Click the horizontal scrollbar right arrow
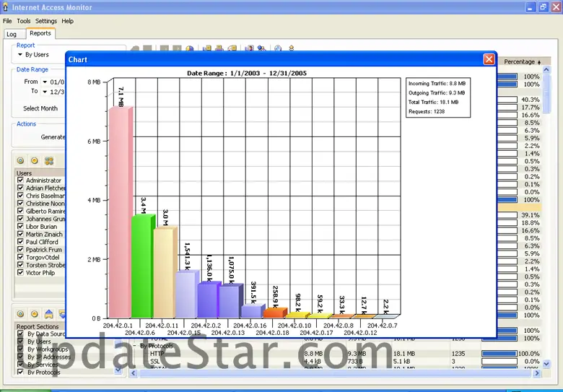The height and width of the screenshot is (392, 563). pyautogui.click(x=537, y=373)
